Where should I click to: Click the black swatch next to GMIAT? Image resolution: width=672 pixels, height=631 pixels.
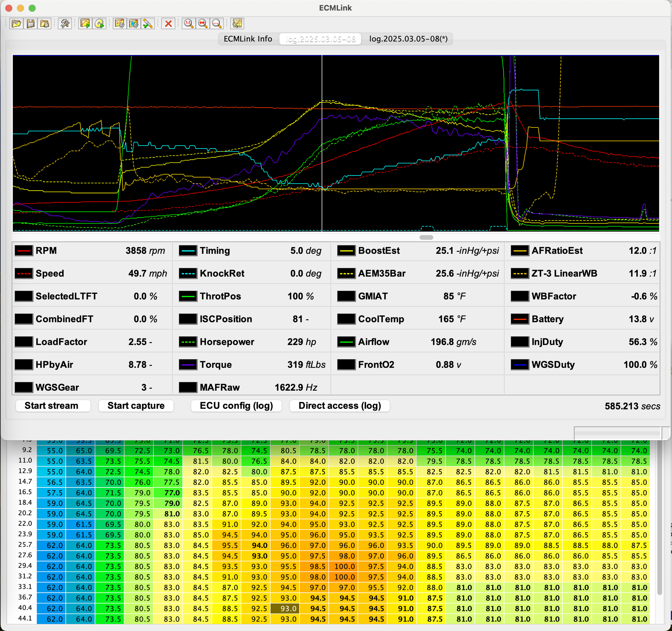pyautogui.click(x=346, y=296)
